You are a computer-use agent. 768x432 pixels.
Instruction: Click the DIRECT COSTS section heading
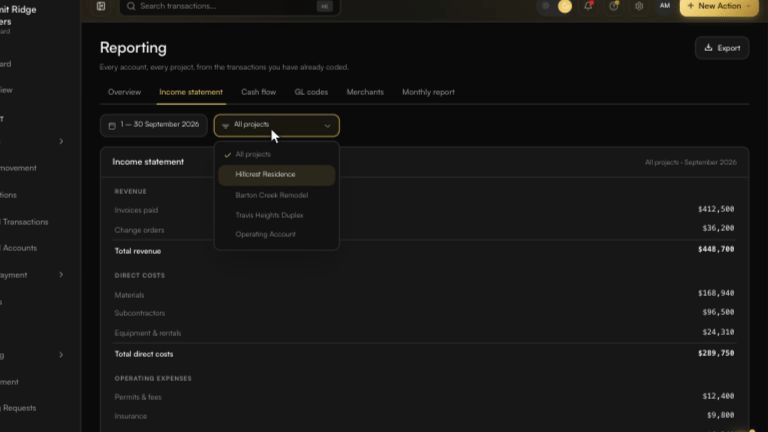[140, 276]
